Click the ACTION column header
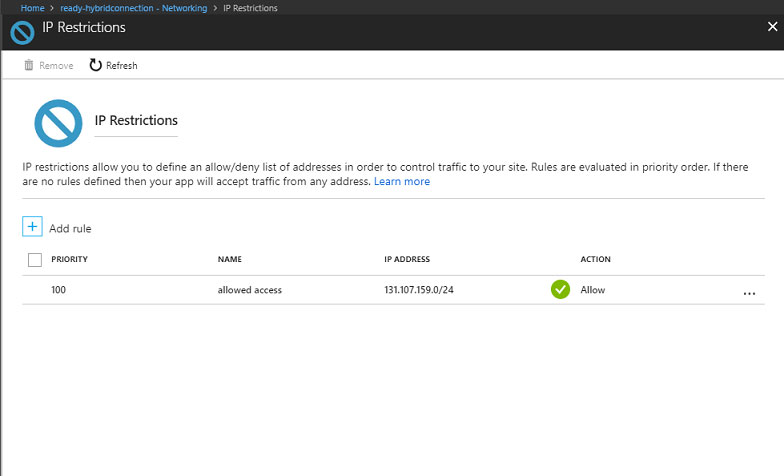784x476 pixels. (x=596, y=259)
